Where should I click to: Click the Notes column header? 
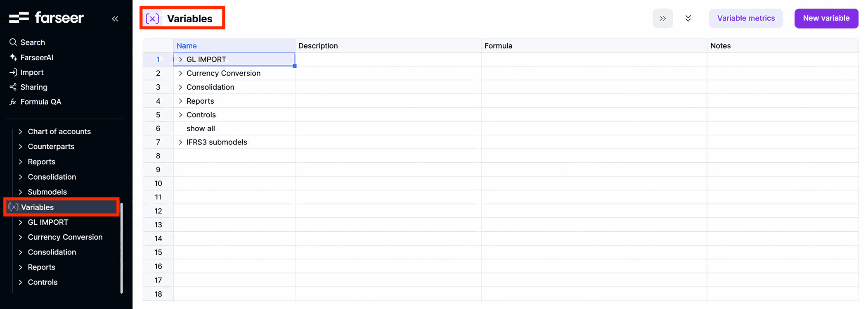783,45
